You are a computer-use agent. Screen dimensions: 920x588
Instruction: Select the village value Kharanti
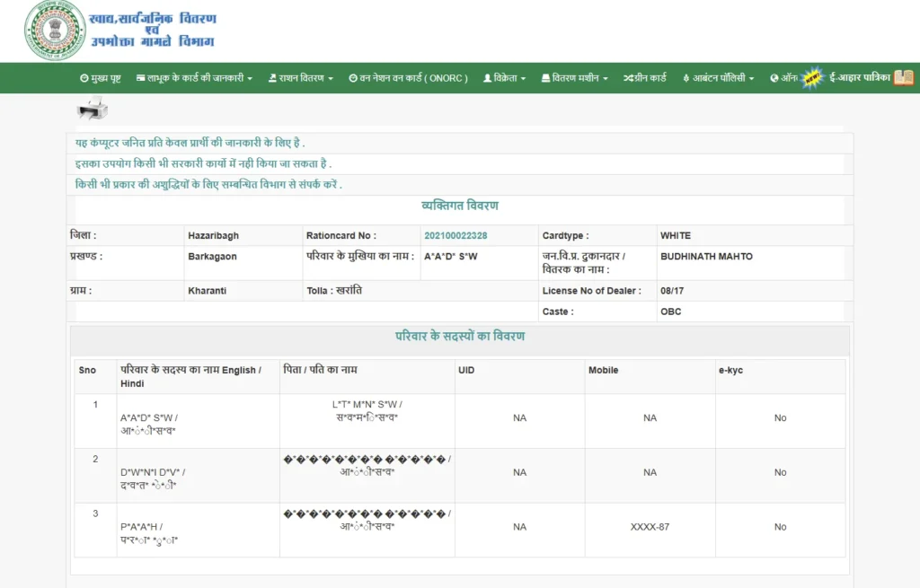point(208,291)
